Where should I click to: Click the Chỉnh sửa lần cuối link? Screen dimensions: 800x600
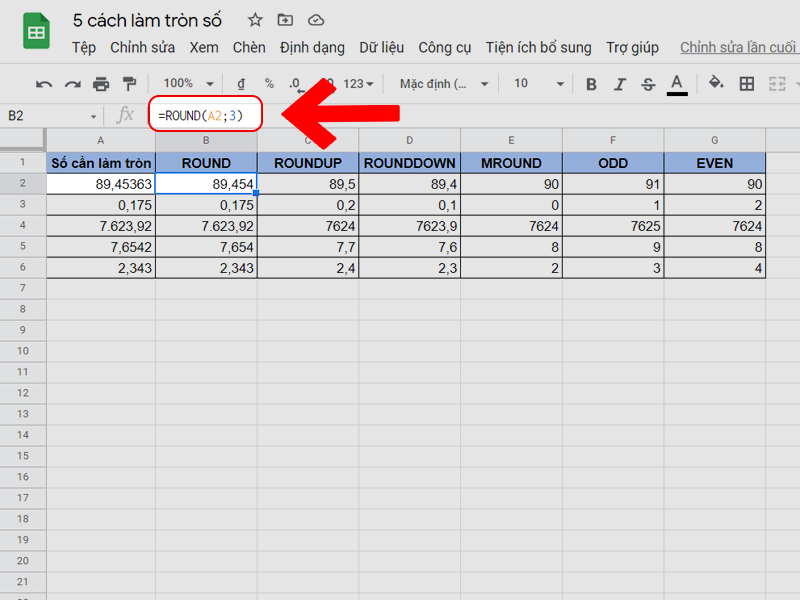(x=738, y=47)
